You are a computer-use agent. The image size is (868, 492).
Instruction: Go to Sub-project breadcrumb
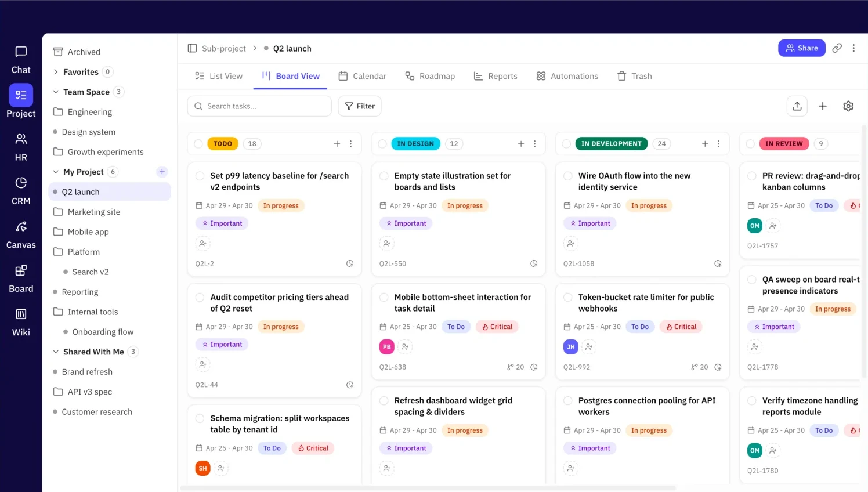click(224, 49)
